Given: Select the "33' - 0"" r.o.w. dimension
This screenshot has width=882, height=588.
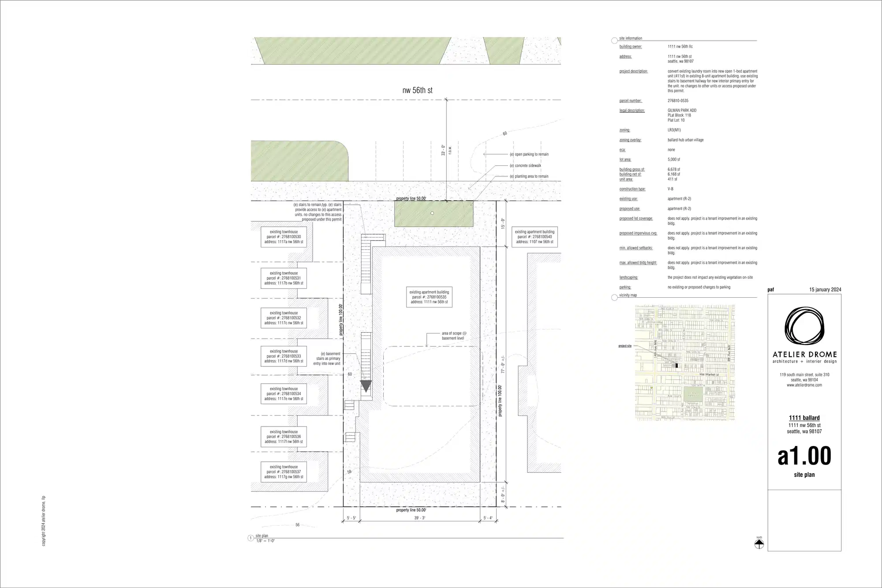Looking at the screenshot, I should point(443,150).
